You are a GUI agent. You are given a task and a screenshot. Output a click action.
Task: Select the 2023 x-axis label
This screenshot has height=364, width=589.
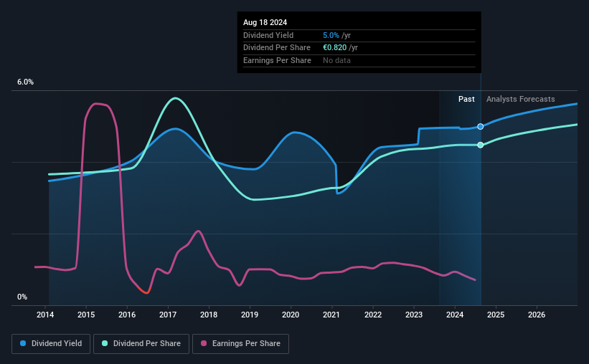[414, 315]
